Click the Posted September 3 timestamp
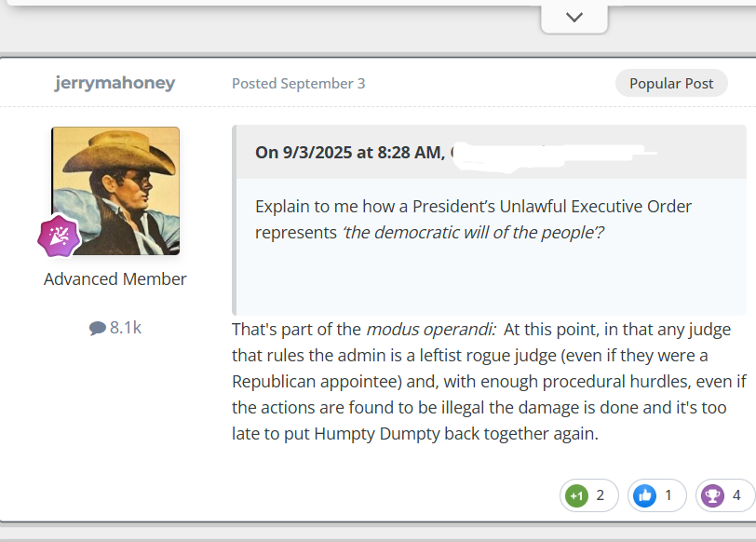The height and width of the screenshot is (542, 756). 298,84
